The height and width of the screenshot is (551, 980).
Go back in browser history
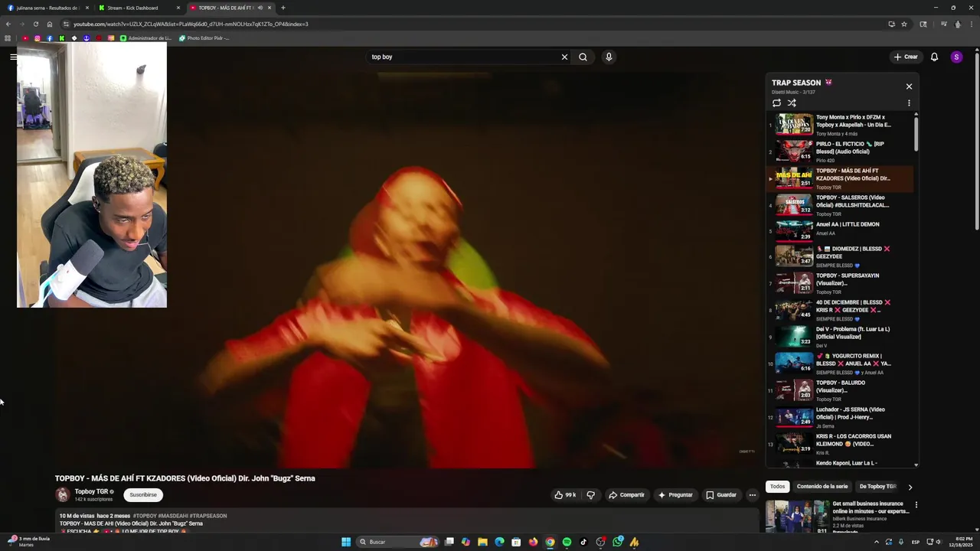pos(8,24)
